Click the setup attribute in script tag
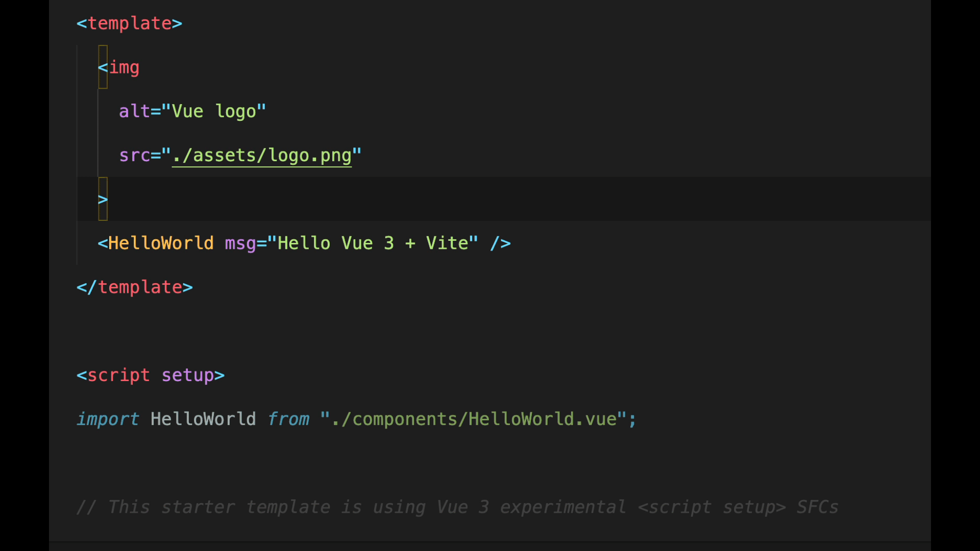This screenshot has width=980, height=551. pyautogui.click(x=188, y=375)
